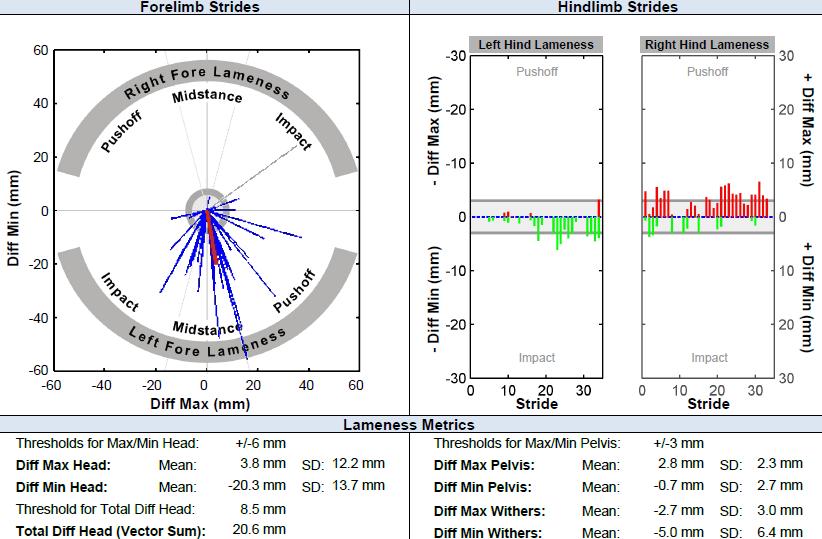Image resolution: width=822 pixels, height=539 pixels.
Task: Click the Stride axis label under the Left Hind chart
Action: 537,404
